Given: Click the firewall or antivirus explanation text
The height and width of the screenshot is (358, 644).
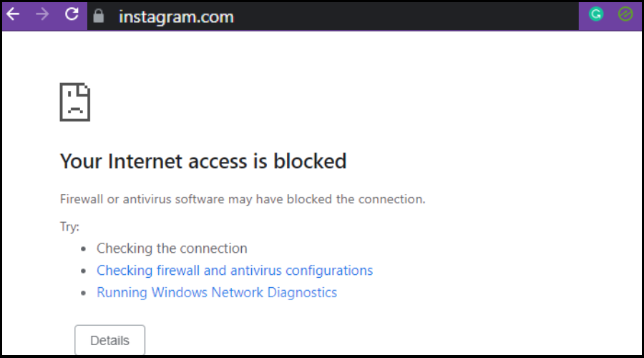Looking at the screenshot, I should pos(243,199).
